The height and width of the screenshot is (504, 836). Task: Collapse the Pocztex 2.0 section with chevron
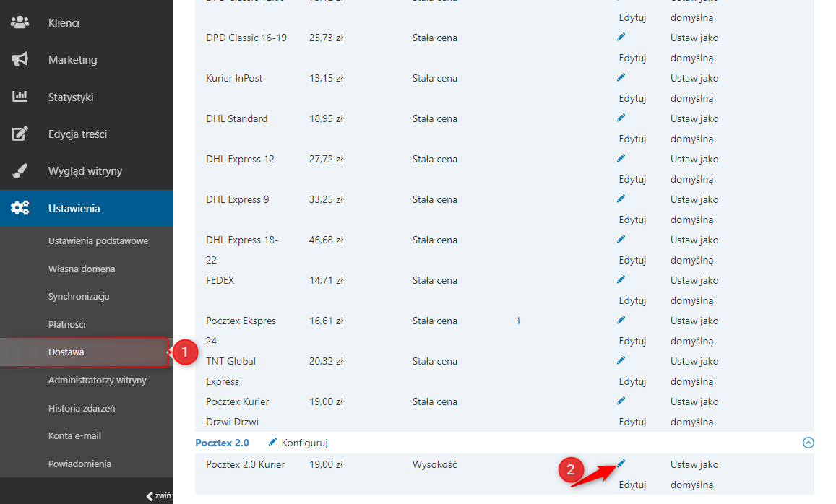tap(809, 443)
